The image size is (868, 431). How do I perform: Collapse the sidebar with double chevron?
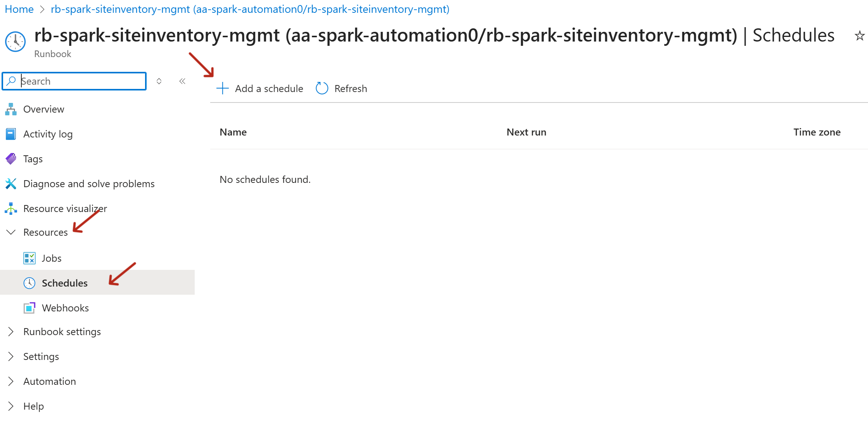[182, 81]
